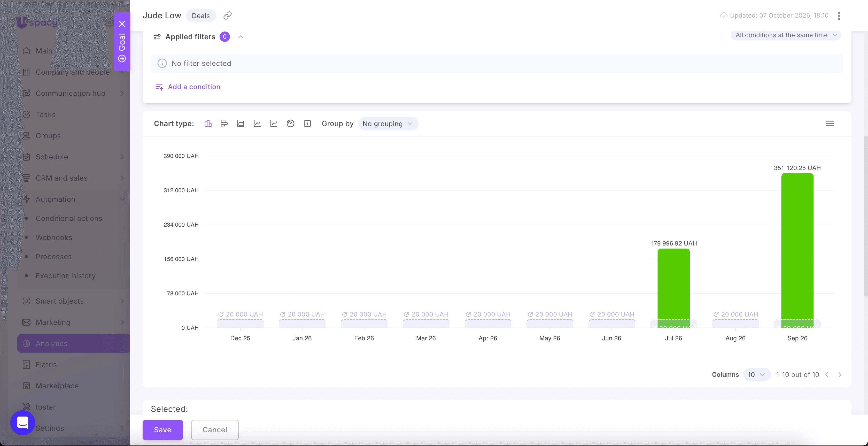The height and width of the screenshot is (446, 868).
Task: Close the Goal side panel
Action: click(x=122, y=24)
